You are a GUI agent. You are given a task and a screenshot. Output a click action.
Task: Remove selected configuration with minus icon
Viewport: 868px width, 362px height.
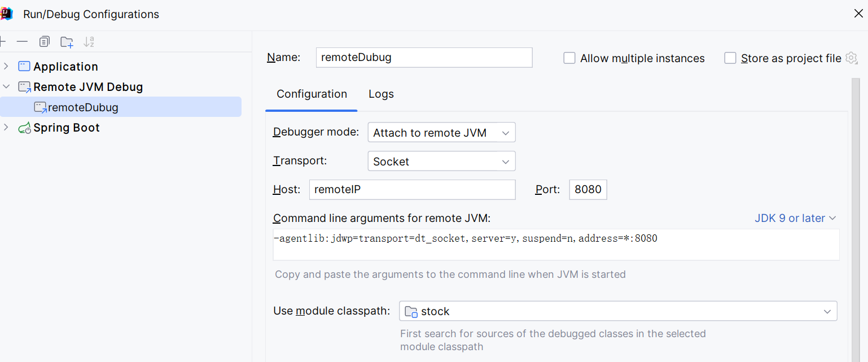tap(22, 41)
